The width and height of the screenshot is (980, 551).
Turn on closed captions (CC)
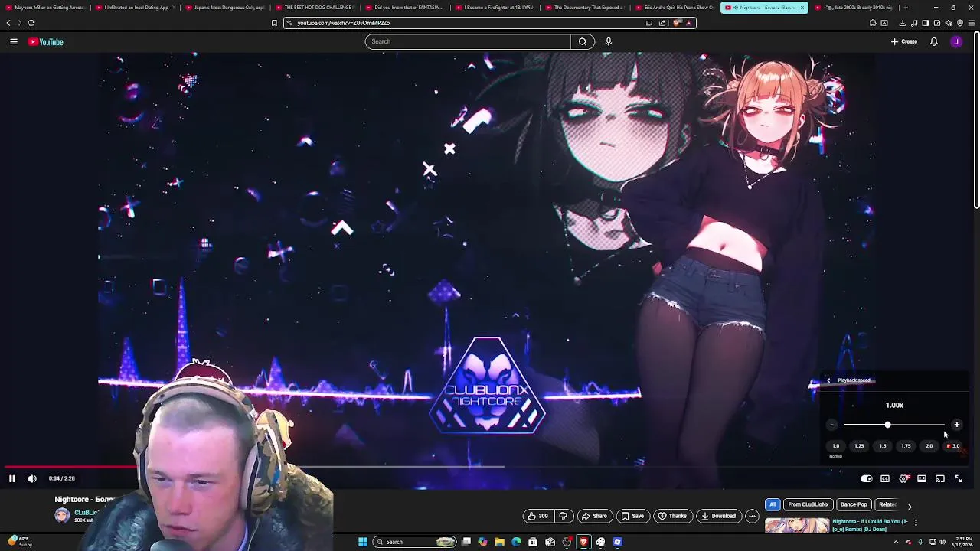tap(885, 478)
